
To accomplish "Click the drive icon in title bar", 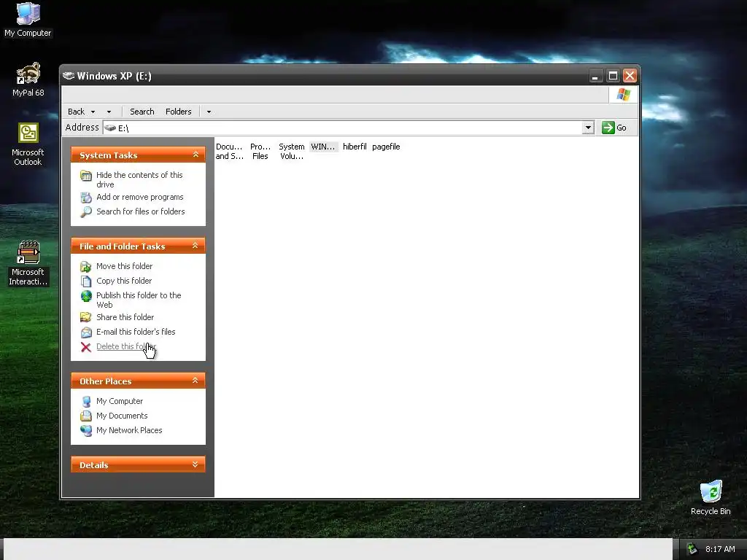I will (69, 76).
